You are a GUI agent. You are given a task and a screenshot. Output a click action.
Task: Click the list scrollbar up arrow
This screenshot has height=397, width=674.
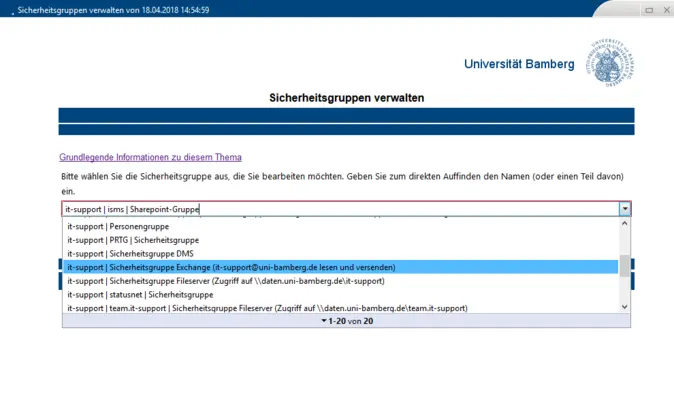pyautogui.click(x=625, y=223)
